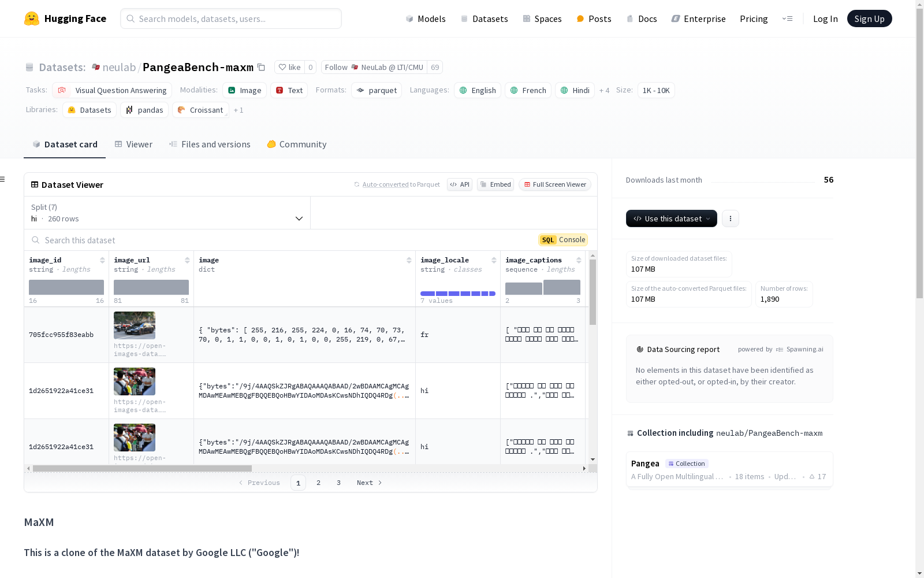Sort by image_url column sort icon

tap(187, 260)
